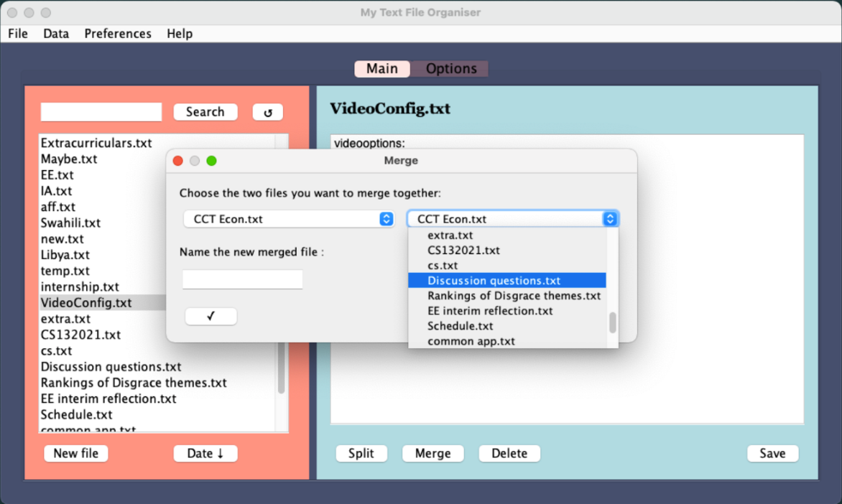842x504 pixels.
Task: Switch to the Options tab
Action: point(450,69)
